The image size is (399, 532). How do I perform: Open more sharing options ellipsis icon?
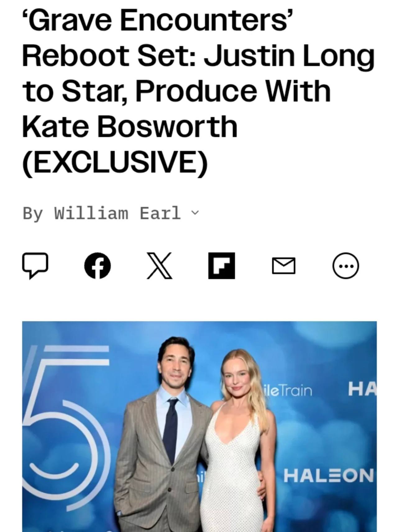point(346,266)
